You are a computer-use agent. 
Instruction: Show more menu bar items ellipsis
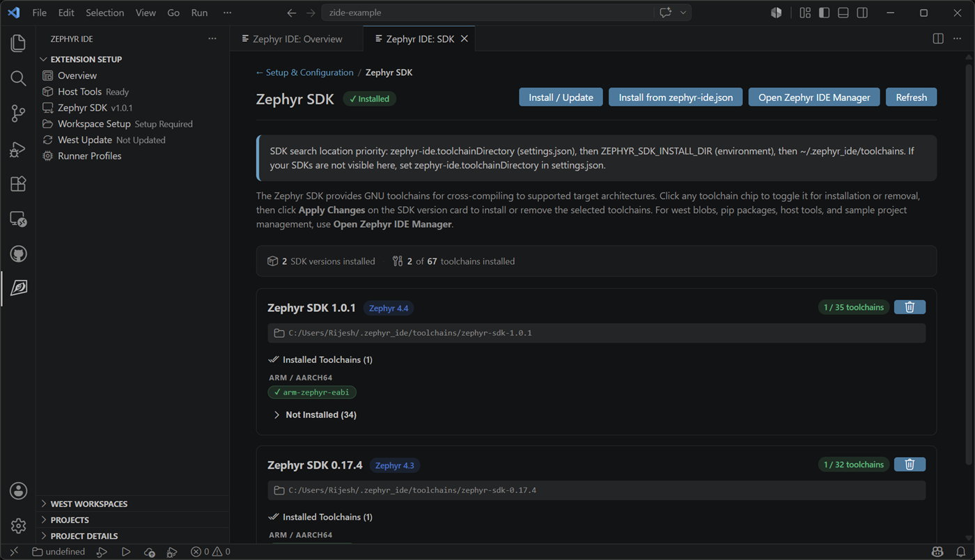[227, 13]
